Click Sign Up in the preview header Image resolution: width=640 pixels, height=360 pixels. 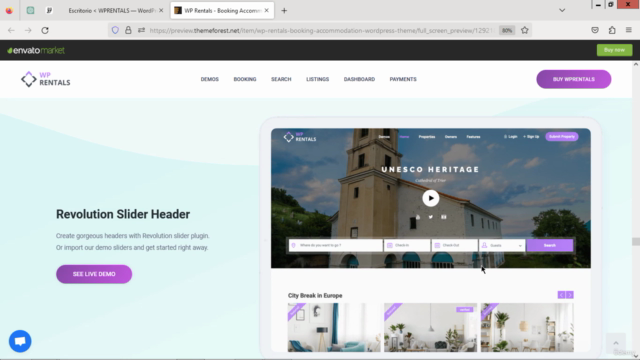(x=531, y=137)
